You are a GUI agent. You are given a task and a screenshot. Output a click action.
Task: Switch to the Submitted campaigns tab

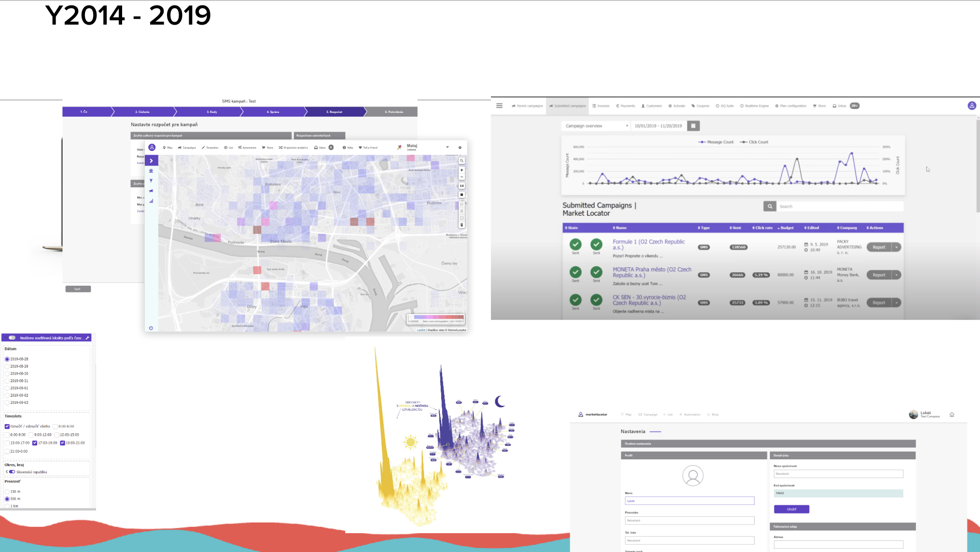tap(569, 106)
